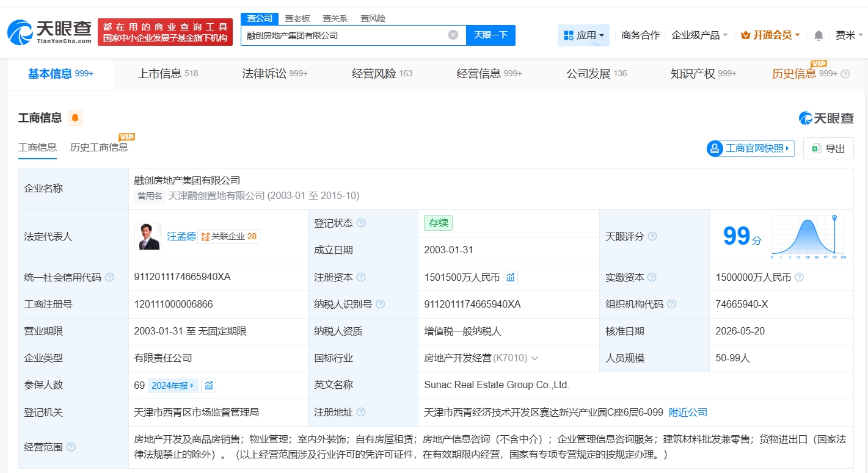Viewport: 868px width, 473px height.
Task: Open the 历史信息 VIP tab
Action: (x=804, y=74)
